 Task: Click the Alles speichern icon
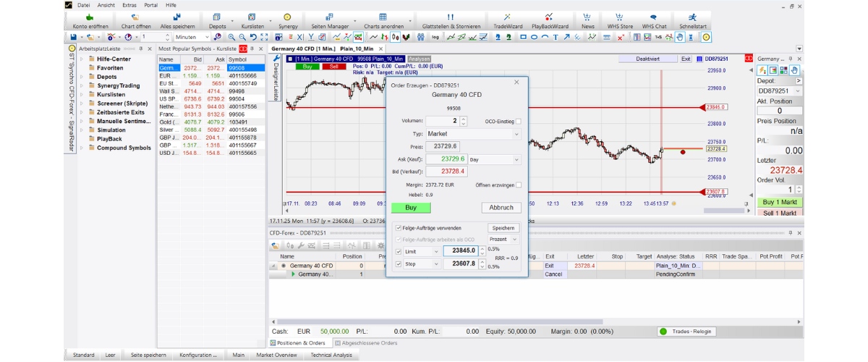tap(177, 16)
